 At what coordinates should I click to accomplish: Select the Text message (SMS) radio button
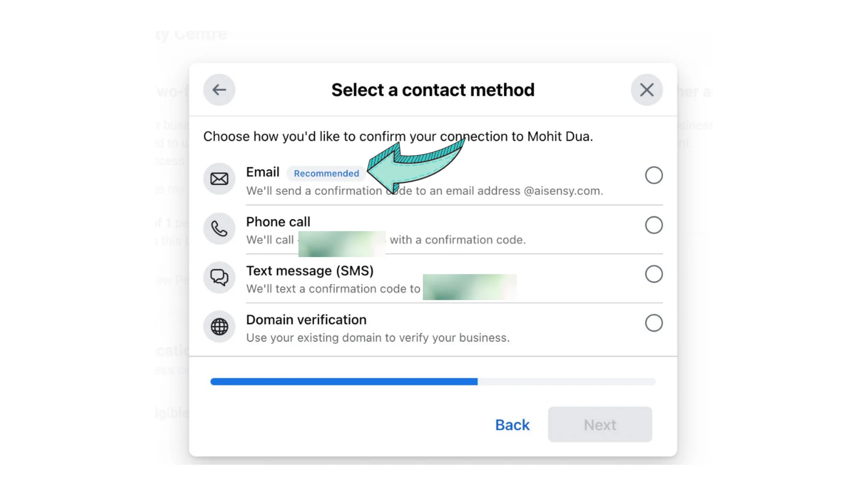point(654,274)
